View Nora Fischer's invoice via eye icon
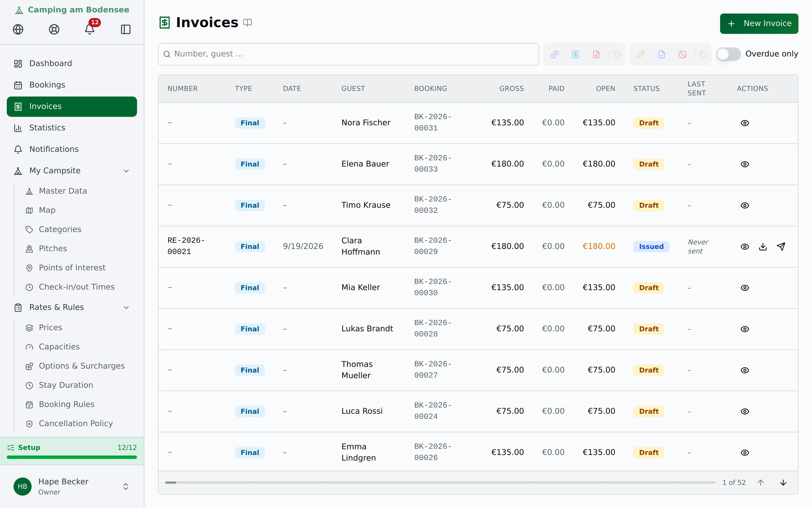The width and height of the screenshot is (812, 508). coord(745,123)
